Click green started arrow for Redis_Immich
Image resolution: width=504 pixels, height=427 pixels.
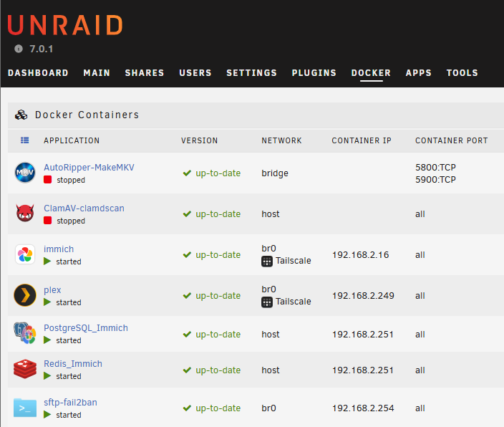pos(47,376)
